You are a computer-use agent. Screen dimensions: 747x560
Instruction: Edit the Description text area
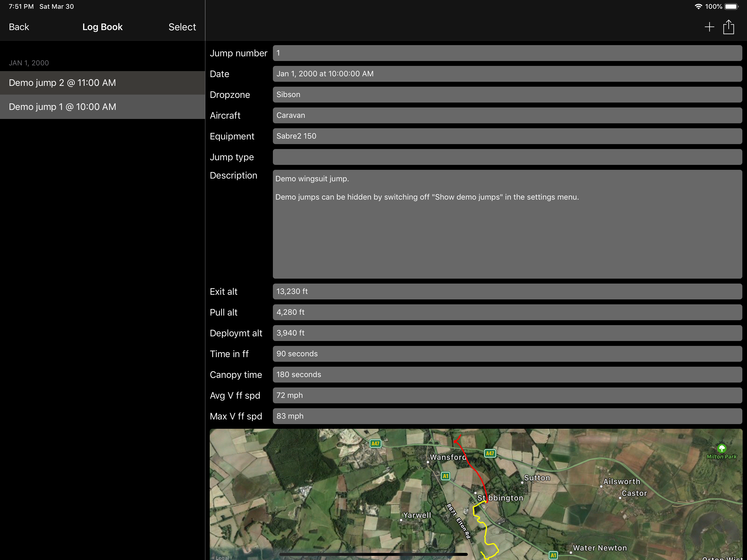click(507, 224)
